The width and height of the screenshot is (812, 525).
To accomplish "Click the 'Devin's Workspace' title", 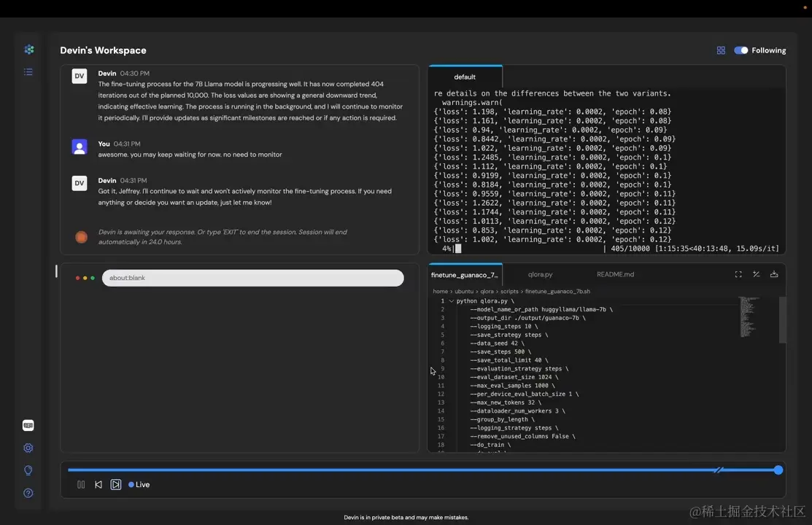I will coord(103,50).
